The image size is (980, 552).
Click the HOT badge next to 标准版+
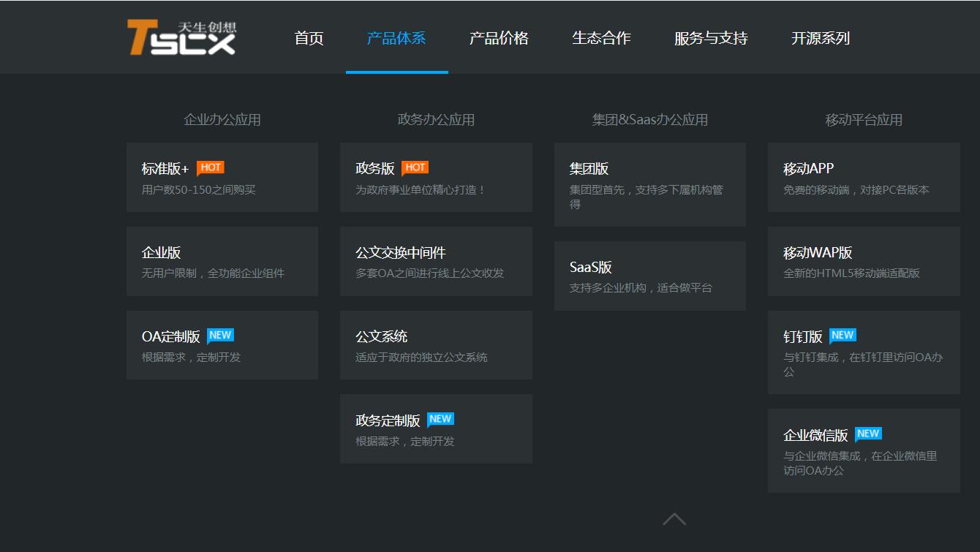pyautogui.click(x=211, y=167)
